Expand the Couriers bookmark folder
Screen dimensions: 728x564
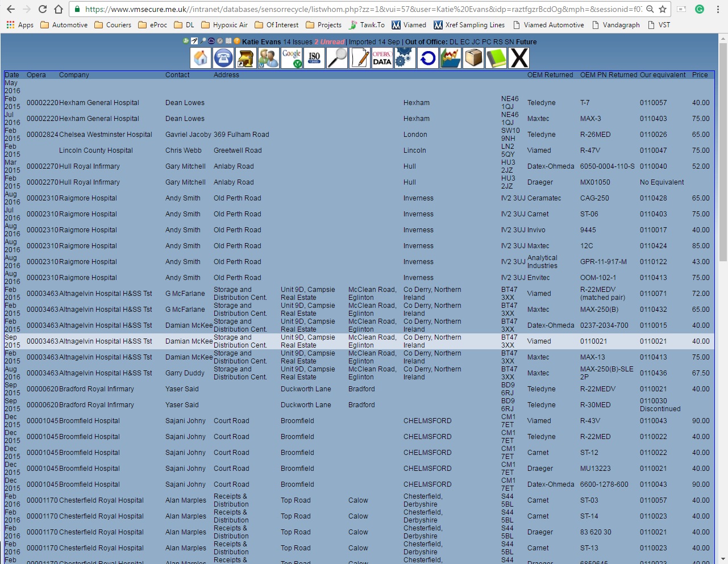coord(113,25)
